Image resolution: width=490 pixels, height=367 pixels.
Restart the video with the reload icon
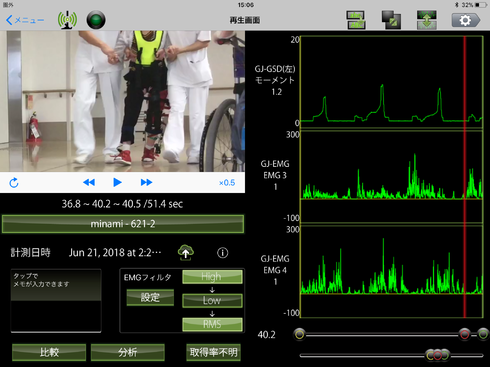[14, 183]
